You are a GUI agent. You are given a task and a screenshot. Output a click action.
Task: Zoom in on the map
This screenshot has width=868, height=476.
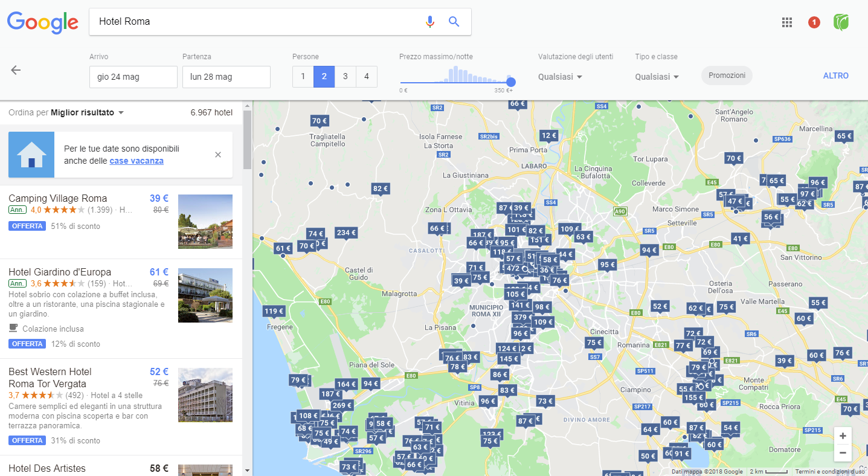843,436
